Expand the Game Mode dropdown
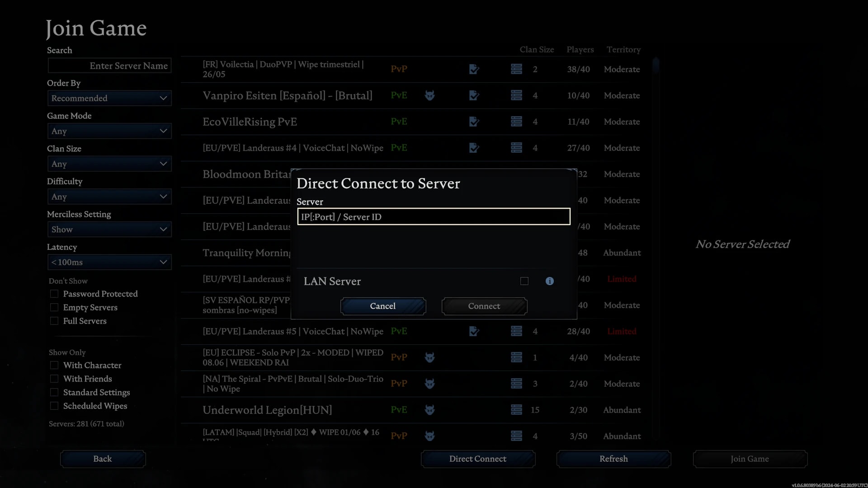Viewport: 868px width, 488px height. (109, 131)
